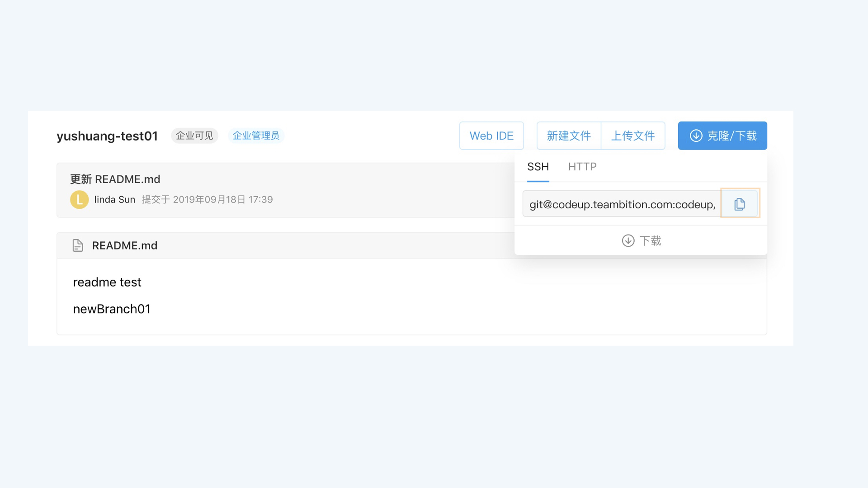The width and height of the screenshot is (868, 488).
Task: Open the Web IDE
Action: [x=491, y=136]
